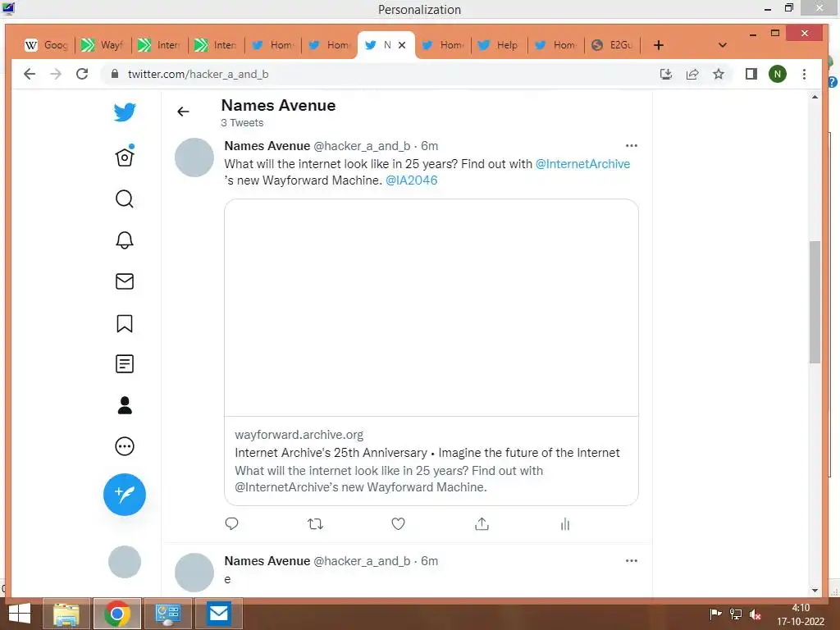This screenshot has height=630, width=840.
Task: Go back using arrow beside Names Avenue
Action: point(183,112)
